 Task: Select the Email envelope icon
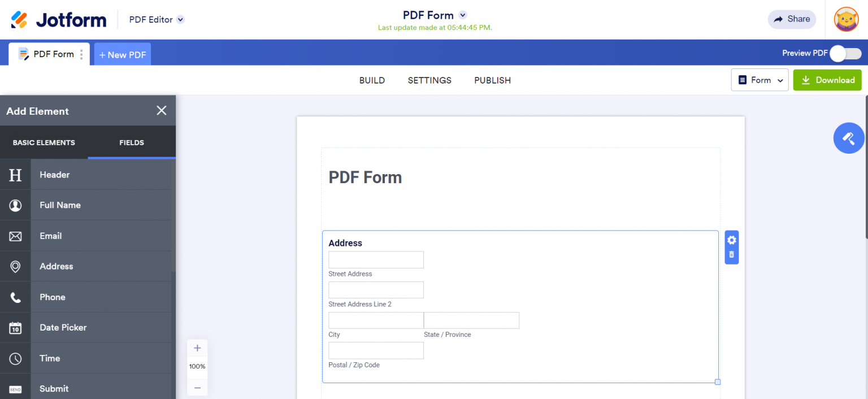(15, 236)
